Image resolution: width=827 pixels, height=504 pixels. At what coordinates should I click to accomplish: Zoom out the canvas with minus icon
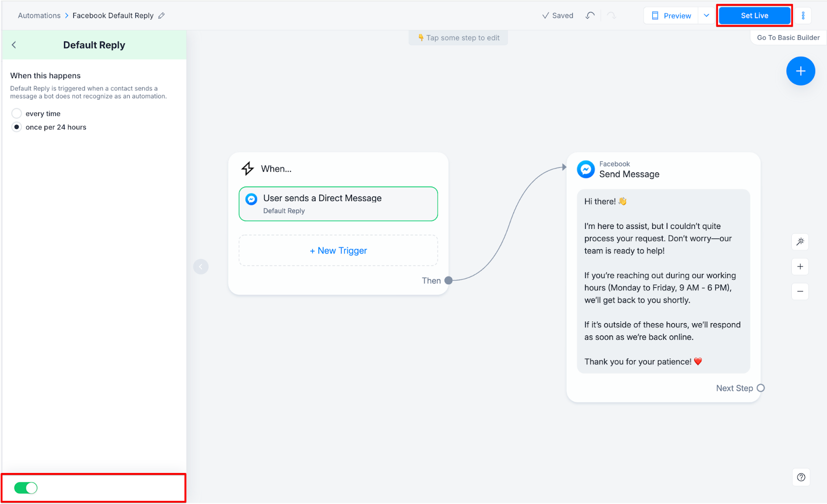(800, 292)
